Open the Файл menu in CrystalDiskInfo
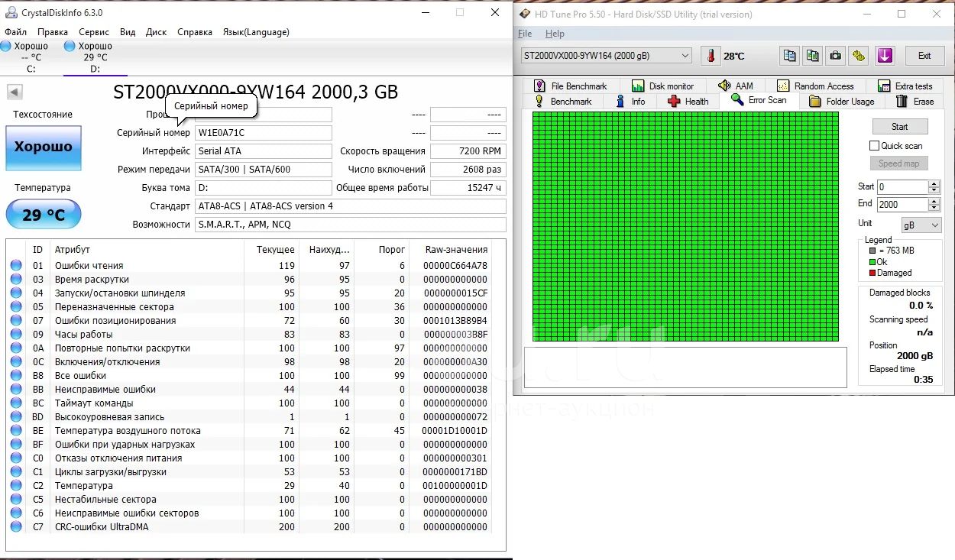This screenshot has height=560, width=955. pyautogui.click(x=16, y=32)
